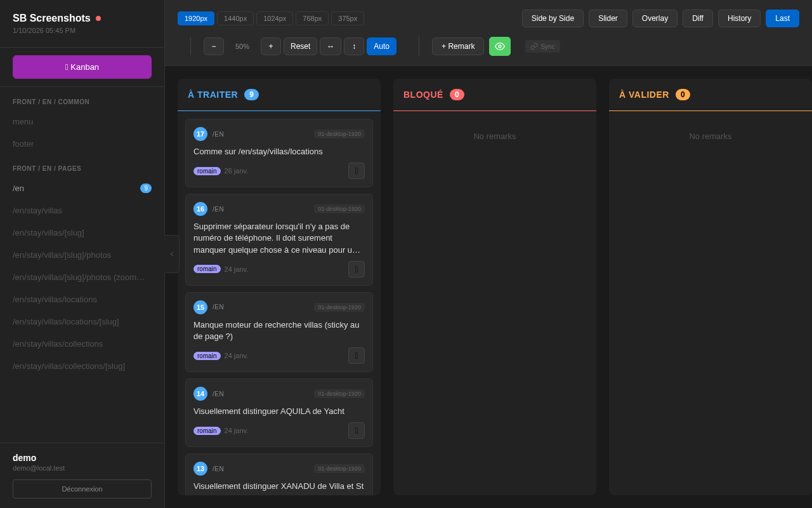
Task: Select /en/stay/villas/[slug] page
Action: tap(82, 232)
